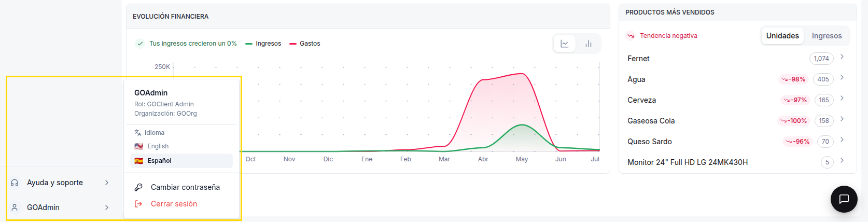This screenshot has height=222, width=868.
Task: Toggle the Ingresos series in chart legend
Action: pos(263,44)
